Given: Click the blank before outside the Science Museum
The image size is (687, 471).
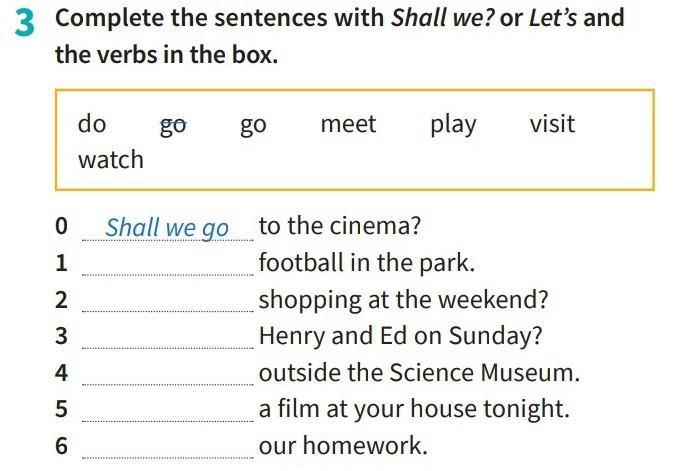Looking at the screenshot, I should 168,378.
